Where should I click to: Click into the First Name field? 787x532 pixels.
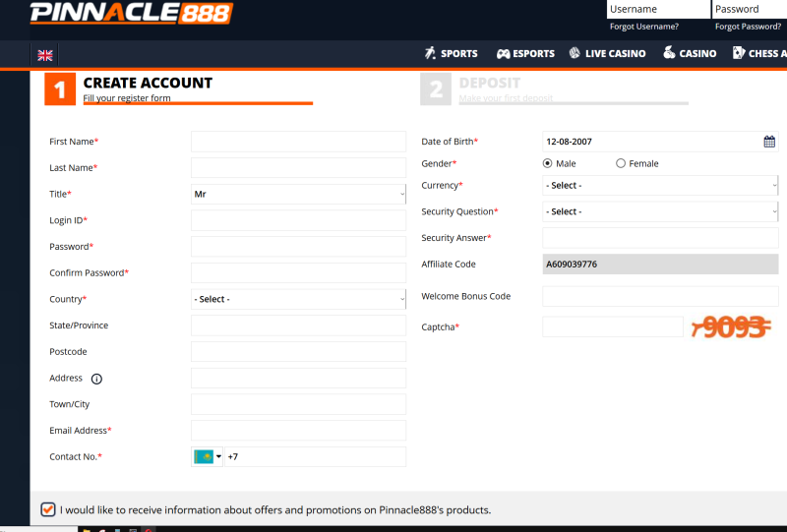(298, 142)
